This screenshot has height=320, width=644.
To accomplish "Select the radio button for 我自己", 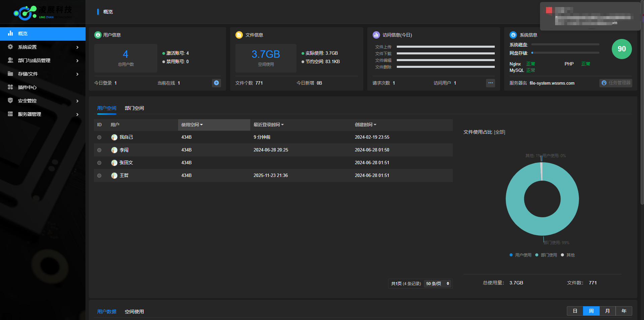I will [99, 137].
